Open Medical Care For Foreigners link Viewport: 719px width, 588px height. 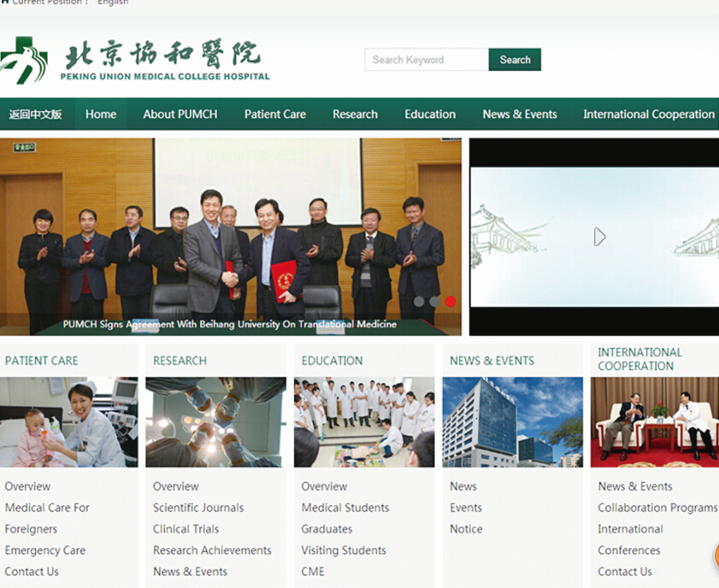point(47,518)
